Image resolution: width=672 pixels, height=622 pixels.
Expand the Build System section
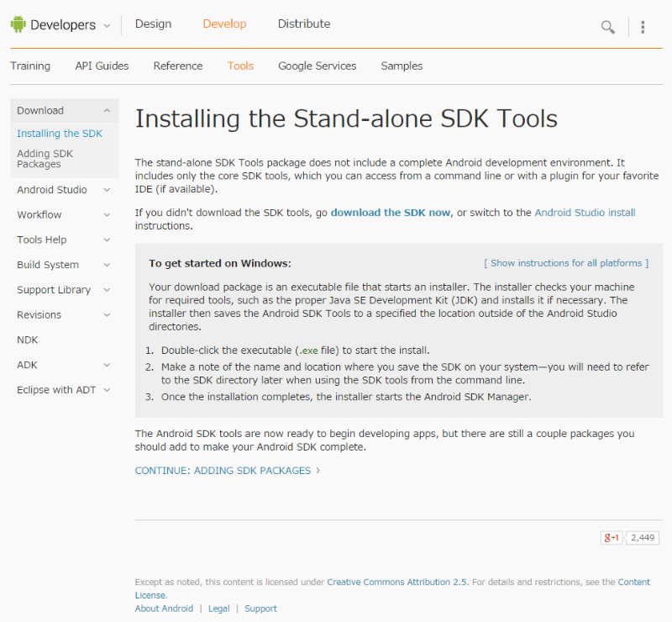point(107,265)
